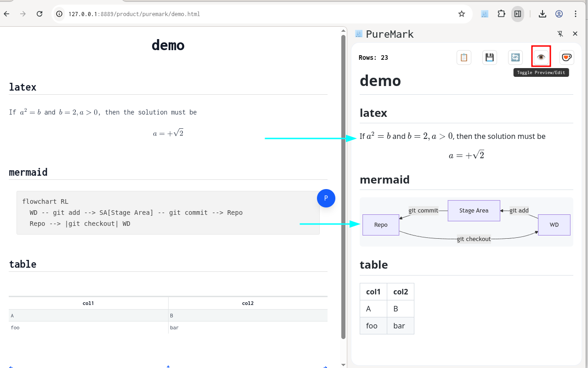Click the page's vertical scrollbar thumb
The height and width of the screenshot is (368, 588).
coord(343,186)
